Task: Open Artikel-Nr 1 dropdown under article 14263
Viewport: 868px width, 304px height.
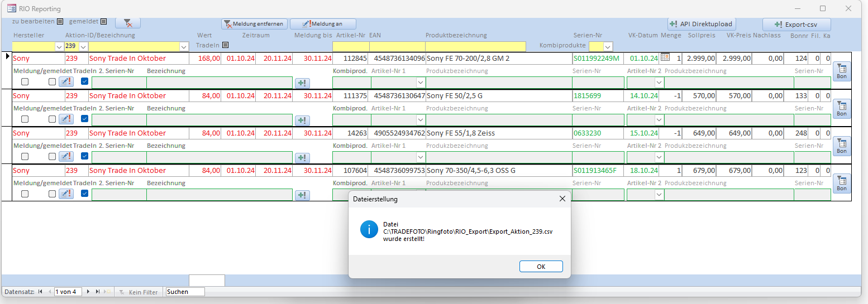Action: click(420, 157)
